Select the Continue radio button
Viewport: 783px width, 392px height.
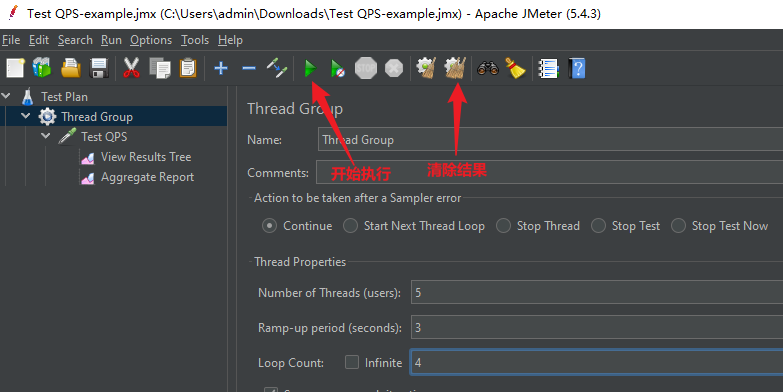pyautogui.click(x=270, y=226)
